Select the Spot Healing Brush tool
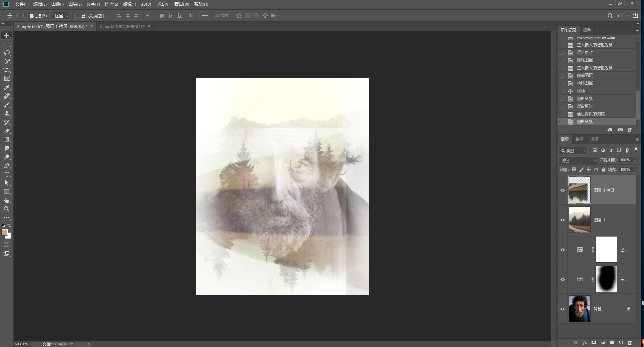The height and width of the screenshot is (347, 644). (x=7, y=96)
